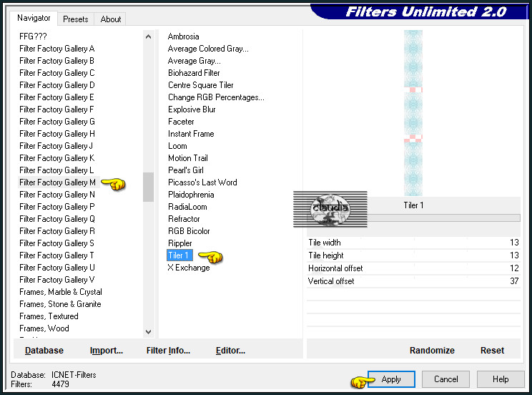Open the About tab
This screenshot has width=532, height=395.
click(110, 19)
